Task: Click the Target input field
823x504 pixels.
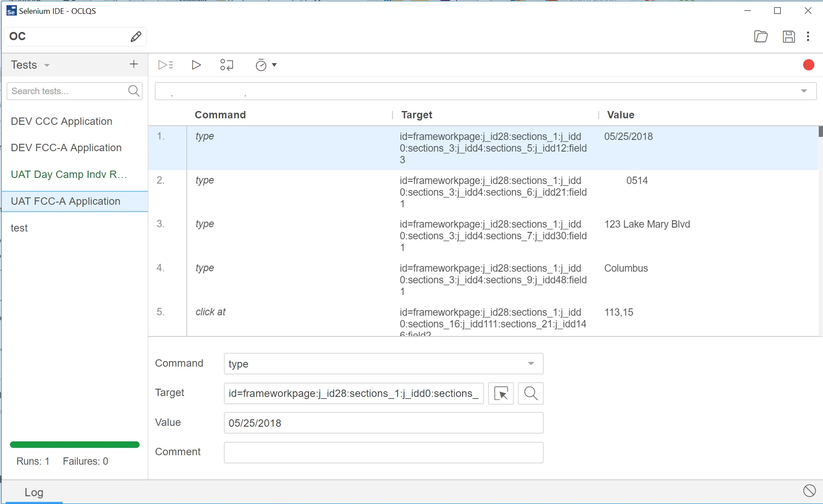Action: point(354,393)
